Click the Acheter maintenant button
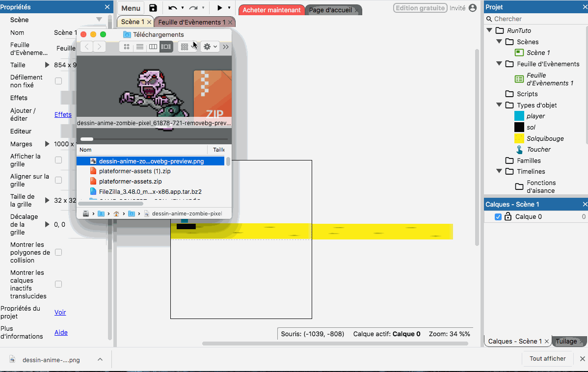The width and height of the screenshot is (588, 372). (x=271, y=10)
